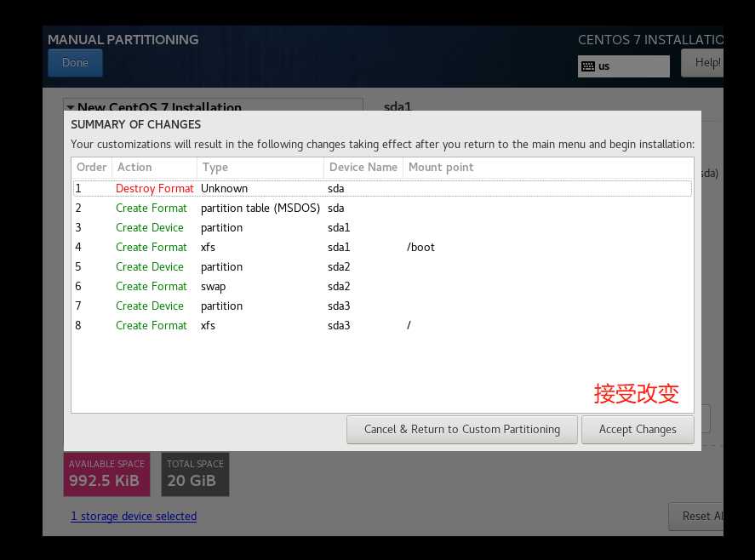Viewport: 755px width, 560px height.
Task: Click the Device Name column header
Action: click(x=363, y=167)
